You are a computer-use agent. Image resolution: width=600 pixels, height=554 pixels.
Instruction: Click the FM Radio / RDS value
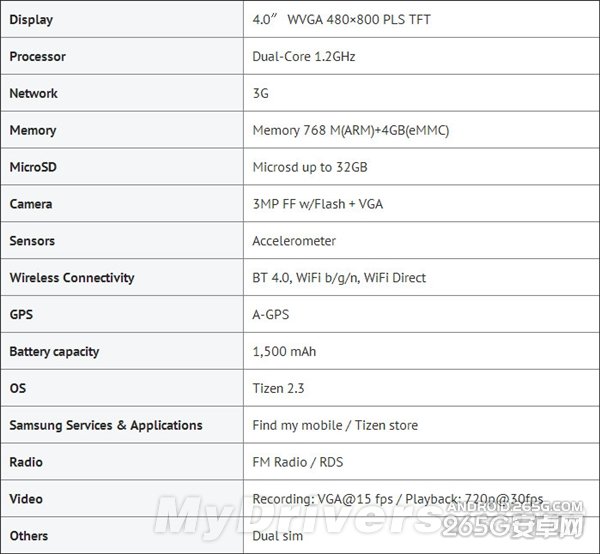click(298, 462)
